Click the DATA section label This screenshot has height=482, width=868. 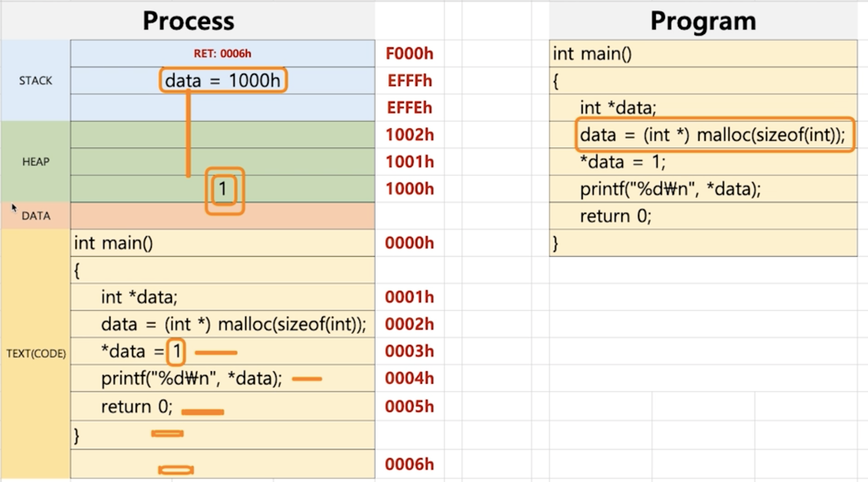[x=36, y=216]
